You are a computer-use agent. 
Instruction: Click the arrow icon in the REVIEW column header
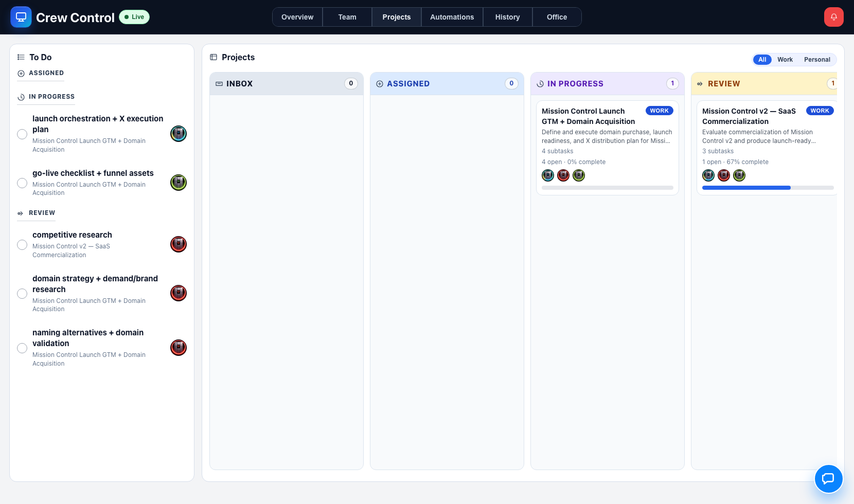700,83
